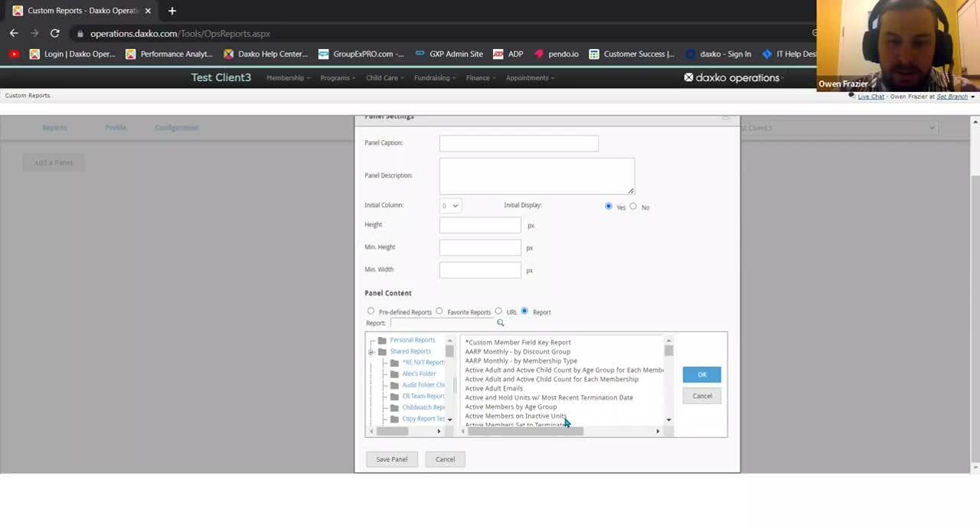Open the Membership menu
980x526 pixels.
click(287, 77)
